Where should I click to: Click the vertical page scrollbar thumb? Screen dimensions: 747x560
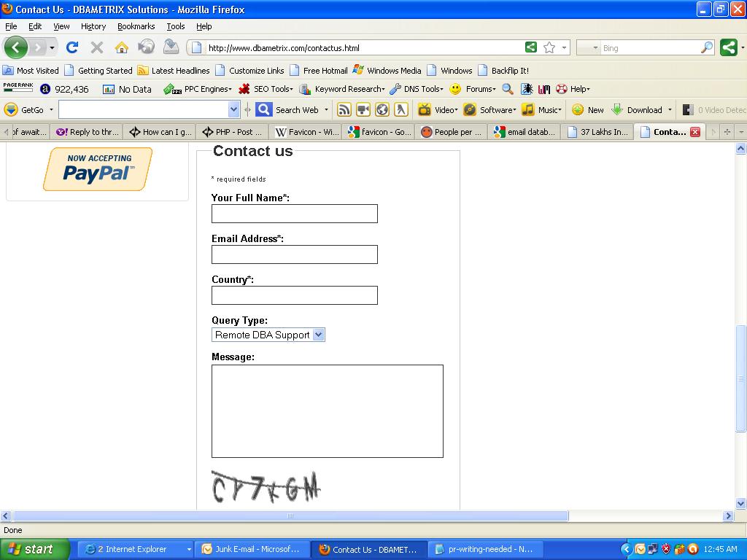point(740,378)
